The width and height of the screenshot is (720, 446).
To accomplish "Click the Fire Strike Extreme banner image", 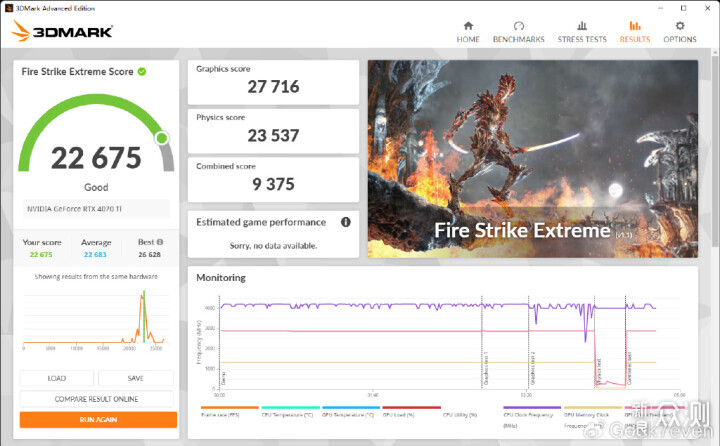I will point(533,159).
